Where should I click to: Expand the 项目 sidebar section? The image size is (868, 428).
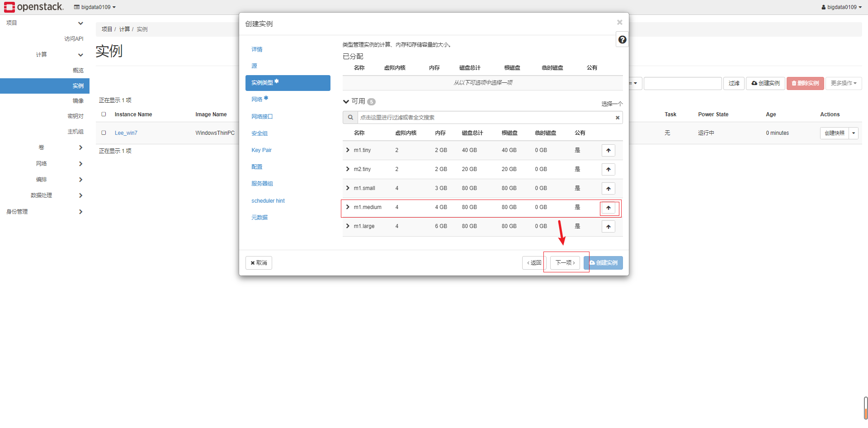tap(45, 23)
